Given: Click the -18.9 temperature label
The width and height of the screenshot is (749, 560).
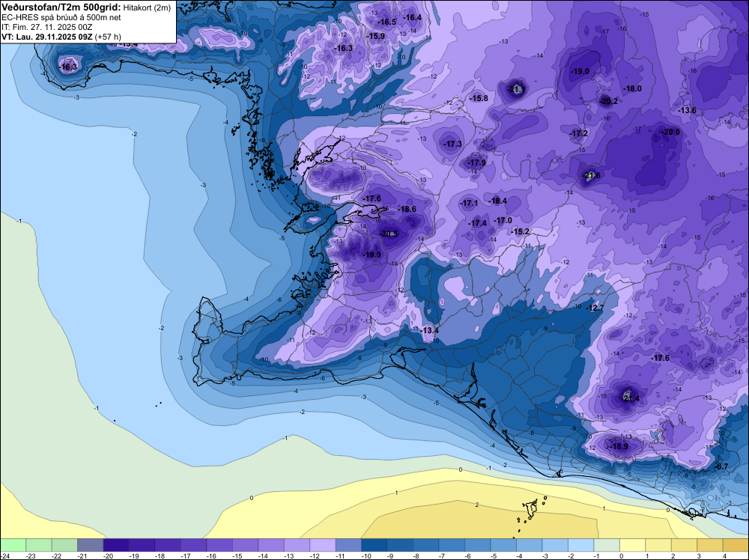Looking at the screenshot, I should [619, 446].
